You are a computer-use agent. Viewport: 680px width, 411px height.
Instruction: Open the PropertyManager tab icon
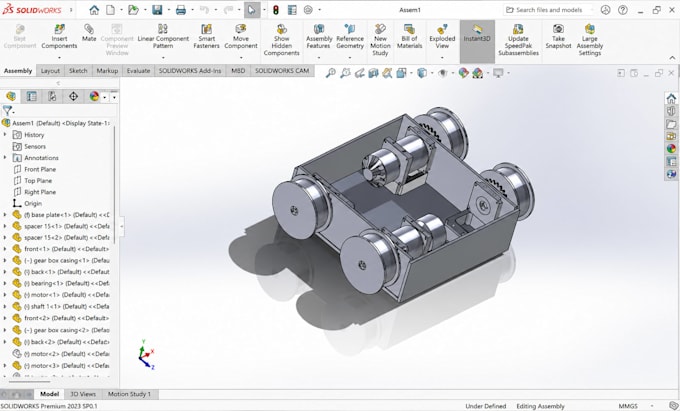click(31, 96)
